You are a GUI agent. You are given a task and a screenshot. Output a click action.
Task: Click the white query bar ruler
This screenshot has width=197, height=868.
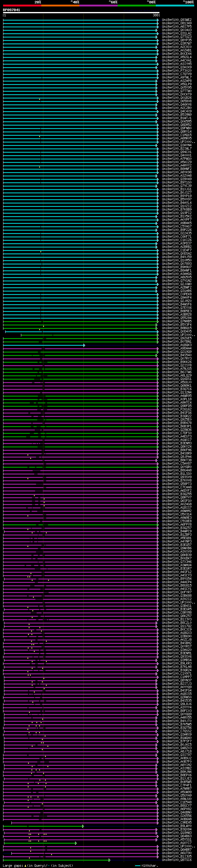[x=81, y=13]
